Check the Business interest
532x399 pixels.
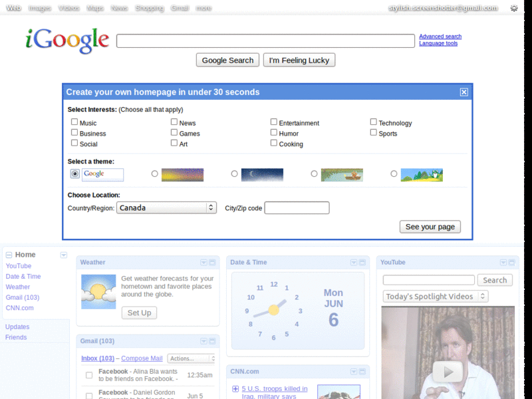point(74,132)
